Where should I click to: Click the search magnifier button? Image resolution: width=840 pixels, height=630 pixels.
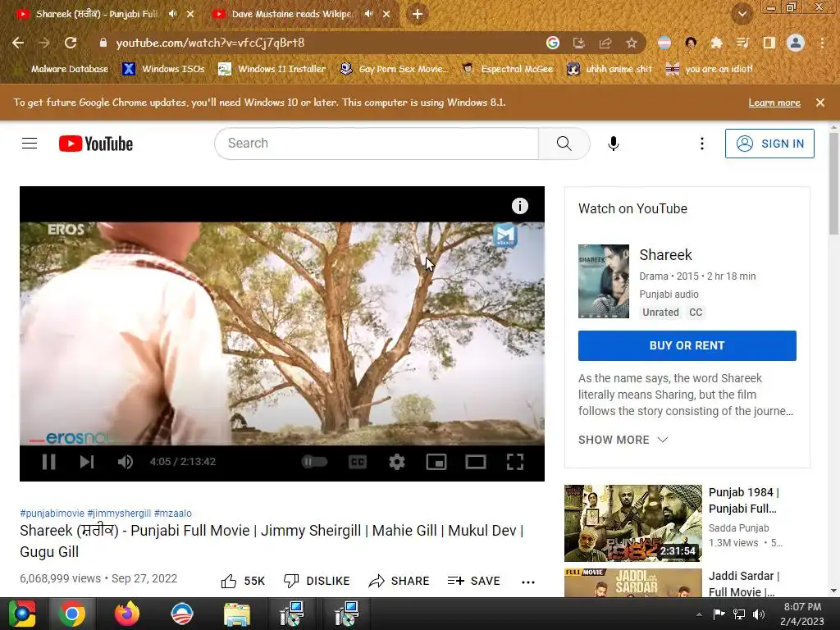pos(564,144)
